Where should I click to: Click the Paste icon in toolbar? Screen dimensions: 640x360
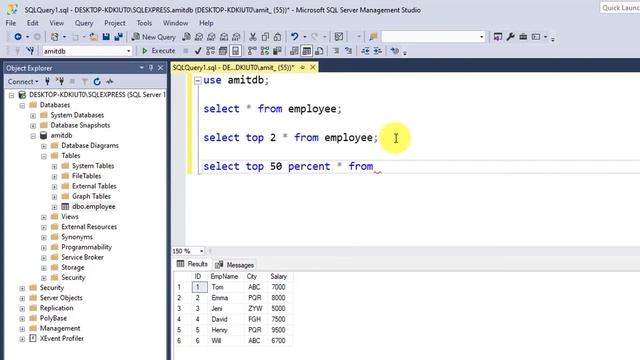pyautogui.click(x=278, y=37)
